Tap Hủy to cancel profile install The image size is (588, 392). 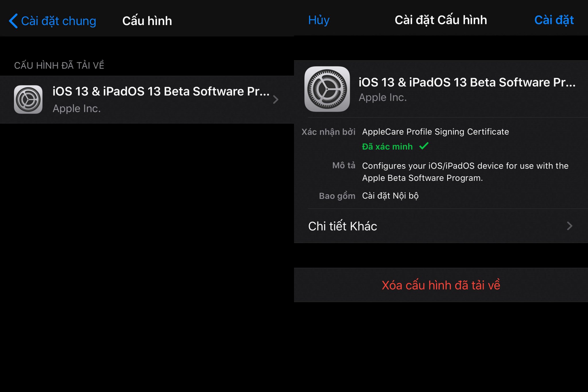[319, 20]
